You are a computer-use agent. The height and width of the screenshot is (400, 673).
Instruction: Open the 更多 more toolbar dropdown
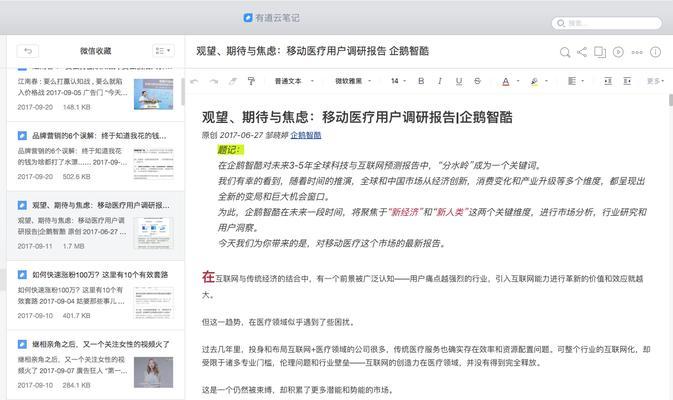[655, 81]
